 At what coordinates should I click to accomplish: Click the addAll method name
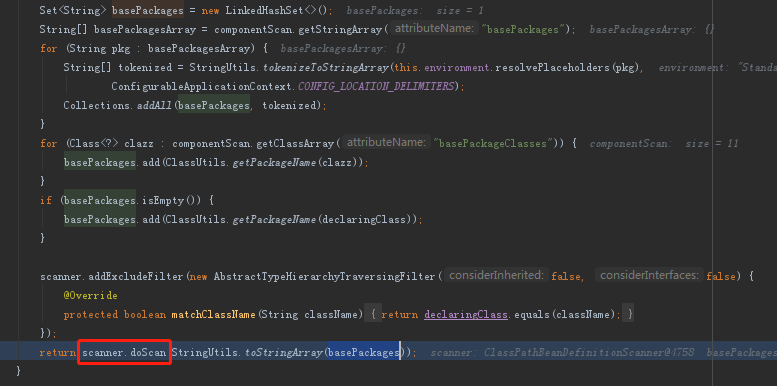point(154,105)
